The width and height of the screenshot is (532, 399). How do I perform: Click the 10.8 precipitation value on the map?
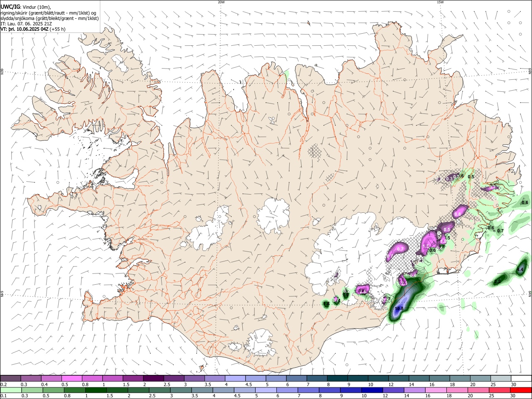pyautogui.click(x=399, y=308)
